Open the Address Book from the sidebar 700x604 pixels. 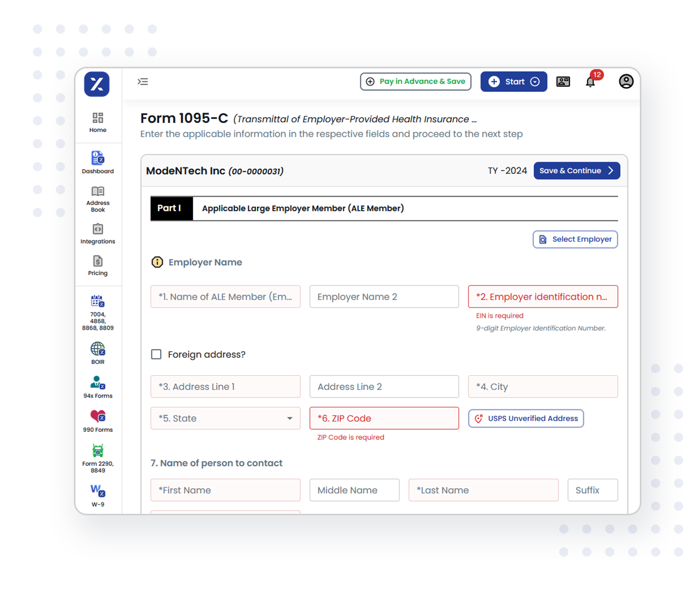coord(97,199)
